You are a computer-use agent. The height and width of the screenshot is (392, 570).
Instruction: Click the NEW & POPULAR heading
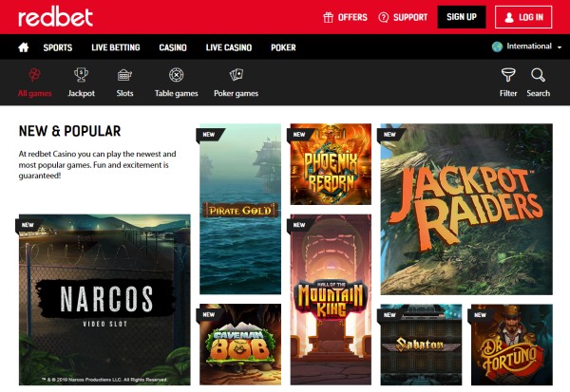(x=69, y=131)
